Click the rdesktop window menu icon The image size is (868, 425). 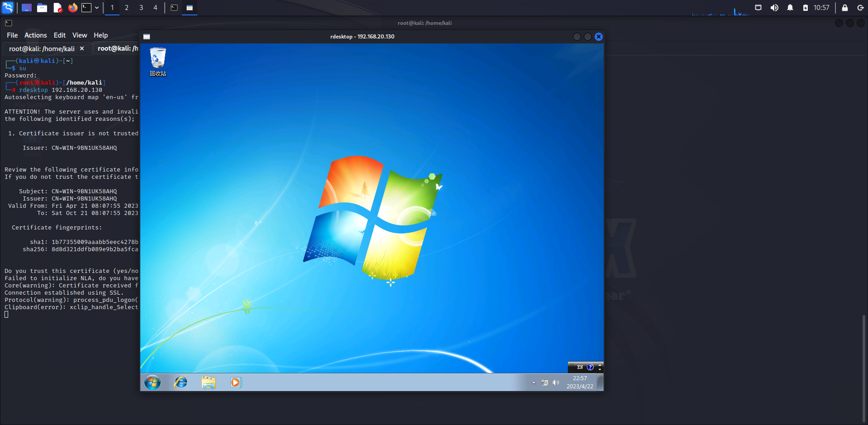coord(147,37)
